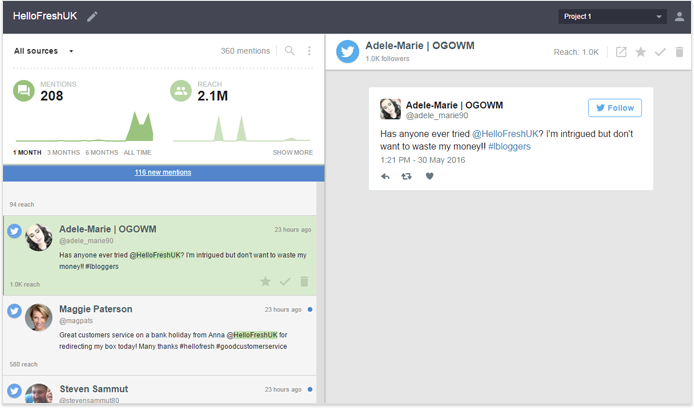694x408 pixels.
Task: Click @HelloFreshUK in Maggie Paterson's message
Action: coord(252,335)
